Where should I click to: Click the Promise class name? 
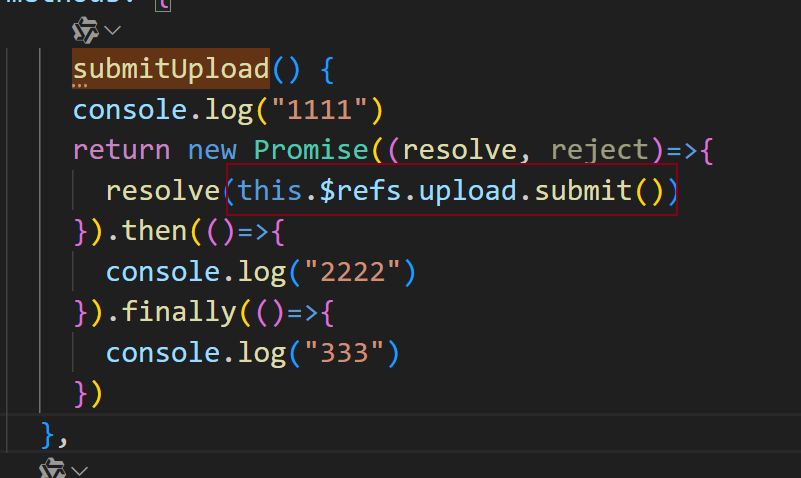(x=311, y=150)
